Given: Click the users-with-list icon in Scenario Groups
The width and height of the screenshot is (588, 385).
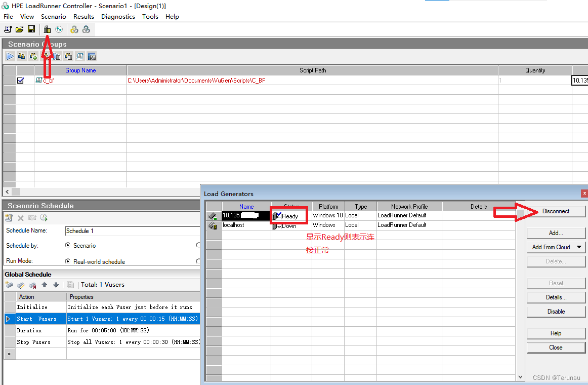Looking at the screenshot, I should 68,56.
